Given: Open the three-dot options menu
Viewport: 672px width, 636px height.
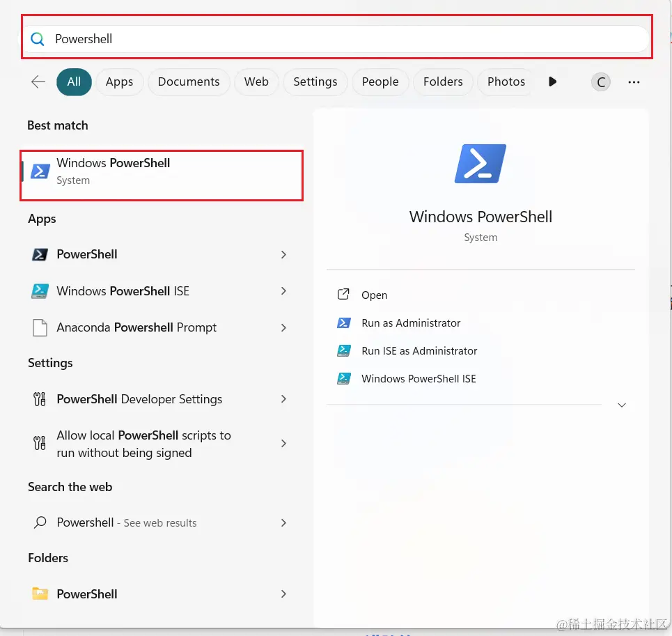Looking at the screenshot, I should click(x=634, y=82).
